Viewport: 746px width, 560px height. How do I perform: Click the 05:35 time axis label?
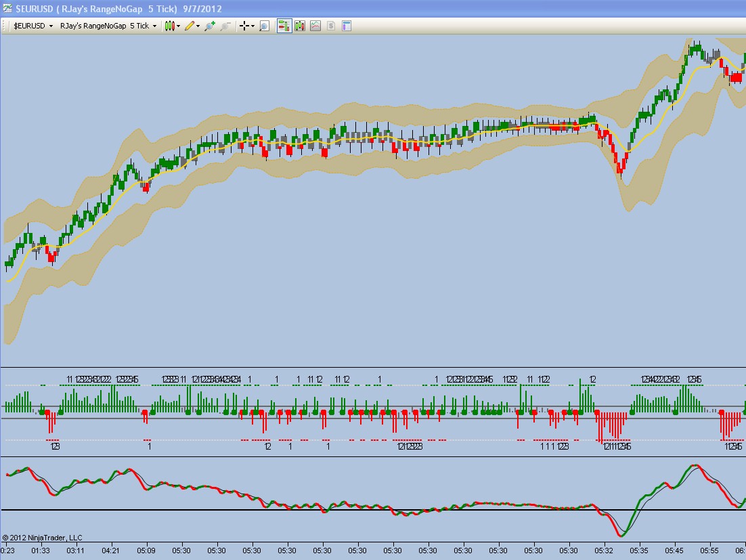tap(639, 551)
